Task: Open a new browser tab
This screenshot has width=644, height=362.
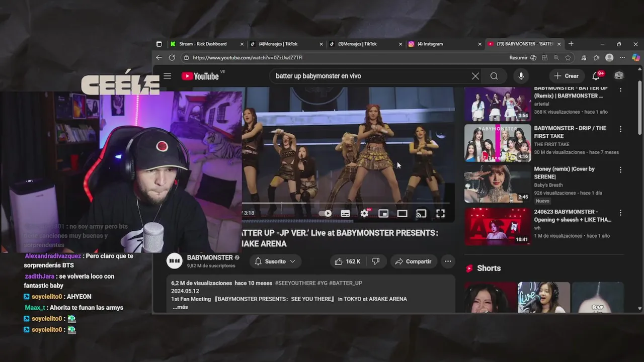Action: click(571, 44)
